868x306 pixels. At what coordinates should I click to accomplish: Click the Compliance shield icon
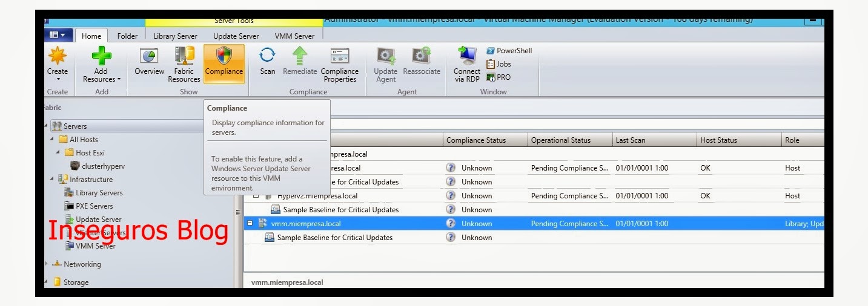(x=224, y=57)
